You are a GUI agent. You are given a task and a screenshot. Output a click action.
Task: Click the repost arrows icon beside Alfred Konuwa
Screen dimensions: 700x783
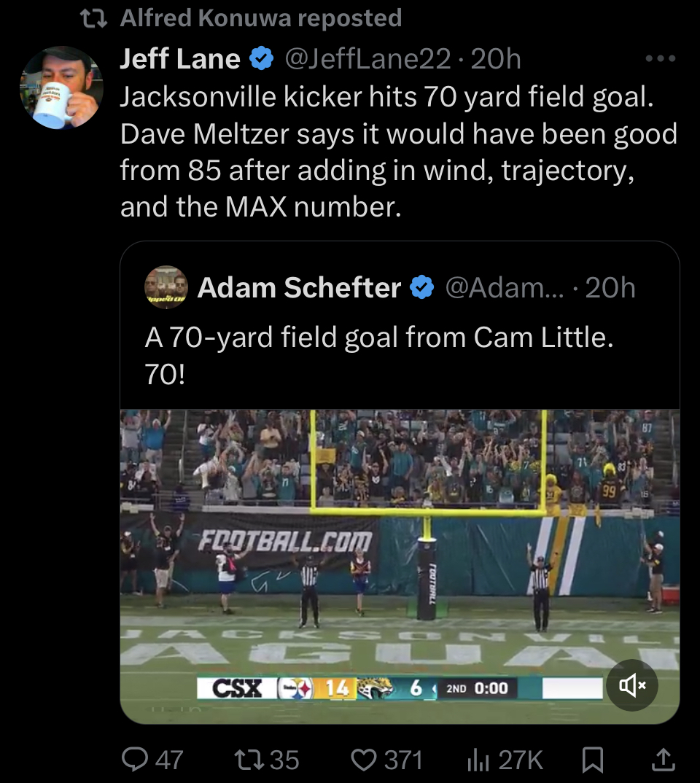[x=95, y=17]
